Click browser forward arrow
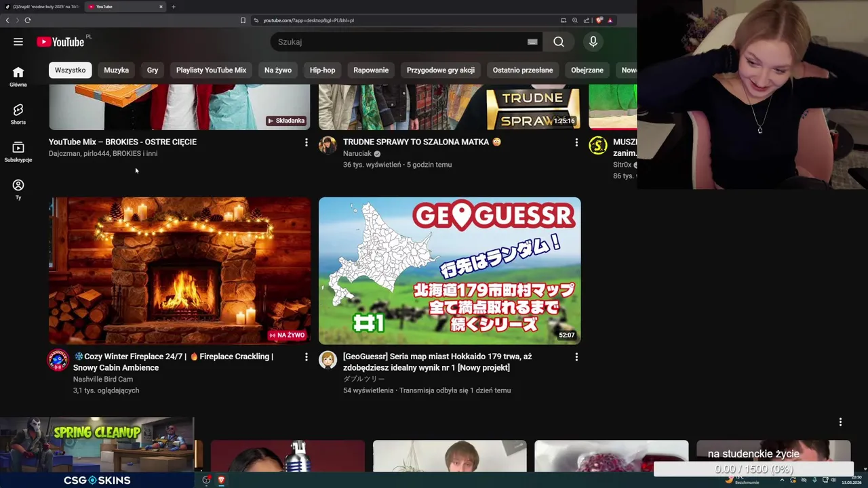868x488 pixels. pos(17,20)
